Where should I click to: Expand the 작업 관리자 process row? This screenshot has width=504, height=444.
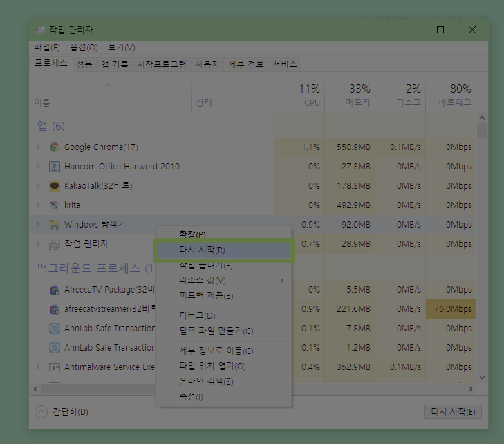pos(37,243)
